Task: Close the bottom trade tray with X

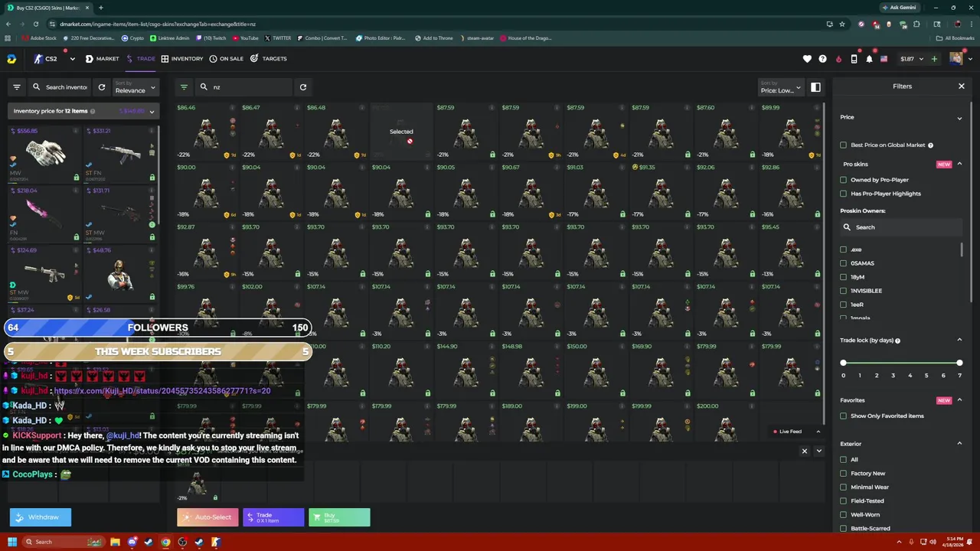Action: tap(804, 451)
